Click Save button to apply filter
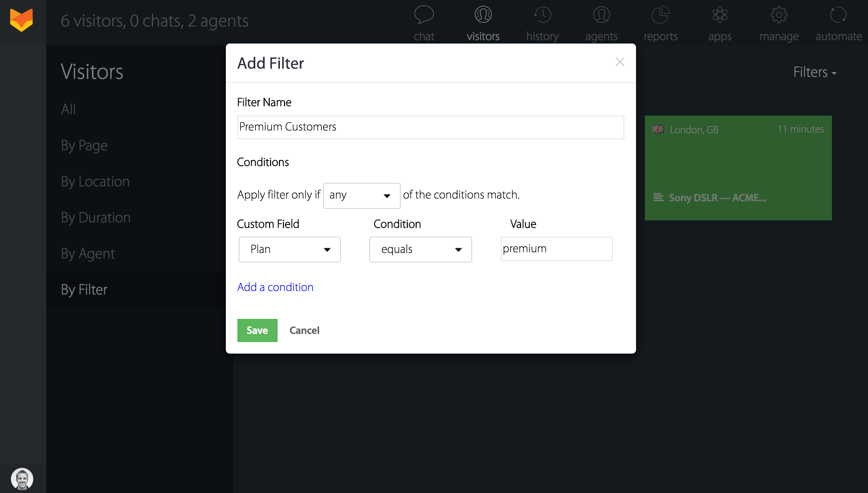The width and height of the screenshot is (868, 493). [257, 330]
